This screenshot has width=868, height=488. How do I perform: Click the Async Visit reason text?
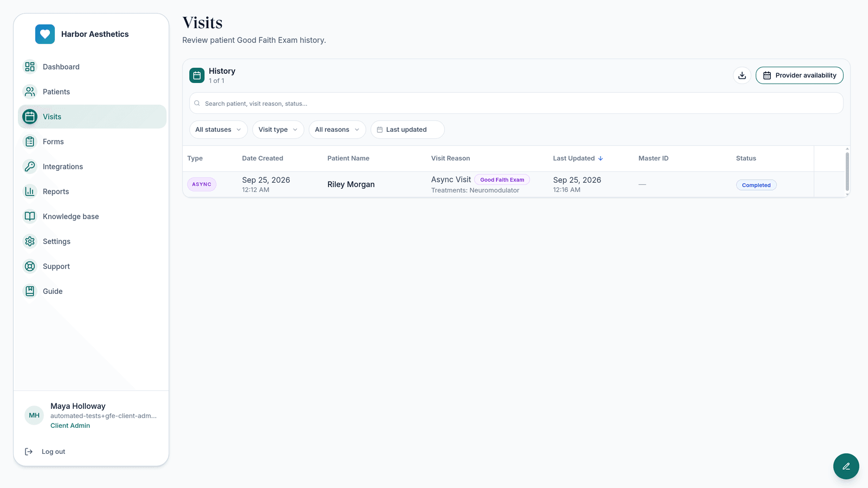click(451, 179)
